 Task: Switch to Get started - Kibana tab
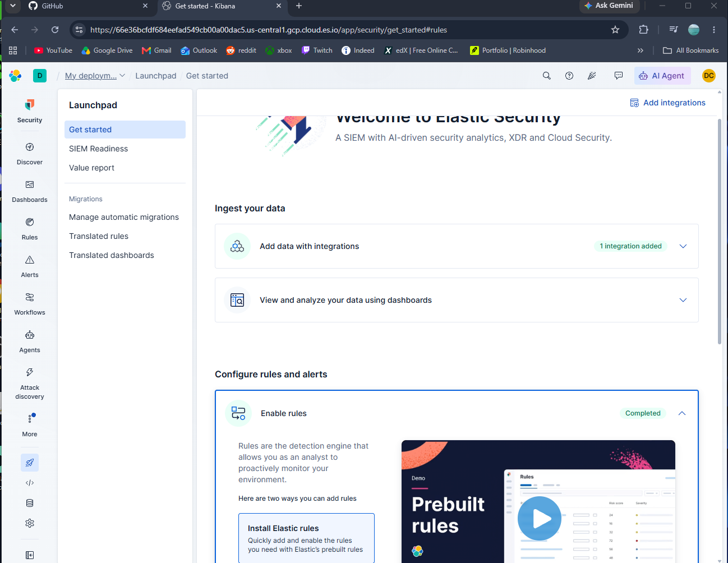(x=222, y=6)
